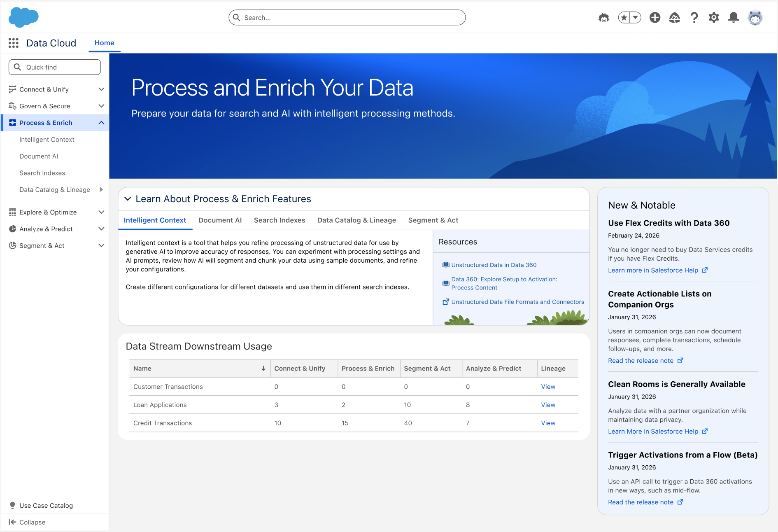The height and width of the screenshot is (532, 778).
Task: Collapse Learn About Process & Enrich Features
Action: tap(128, 199)
